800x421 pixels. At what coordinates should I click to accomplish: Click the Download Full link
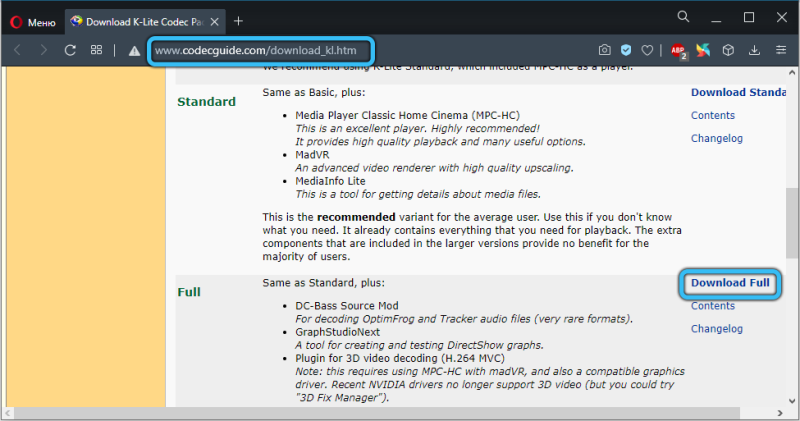(730, 283)
